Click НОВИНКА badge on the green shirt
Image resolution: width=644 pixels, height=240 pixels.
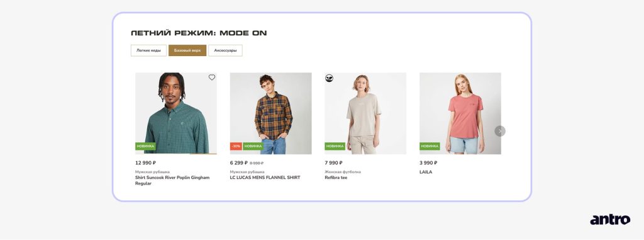coord(145,146)
